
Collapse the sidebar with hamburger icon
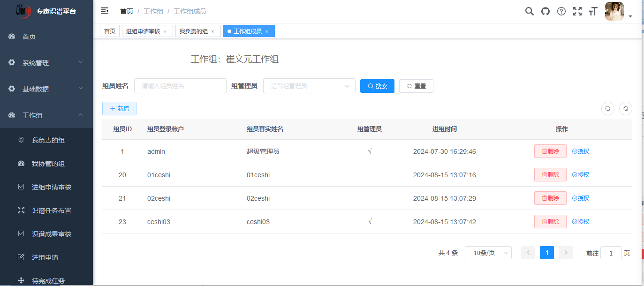[x=105, y=11]
